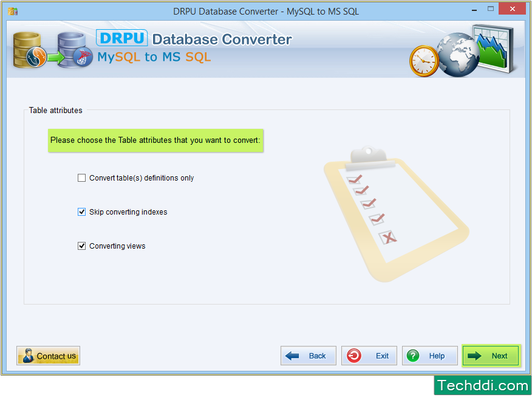The image size is (532, 400).
Task: Click the window title bar text
Action: click(266, 12)
